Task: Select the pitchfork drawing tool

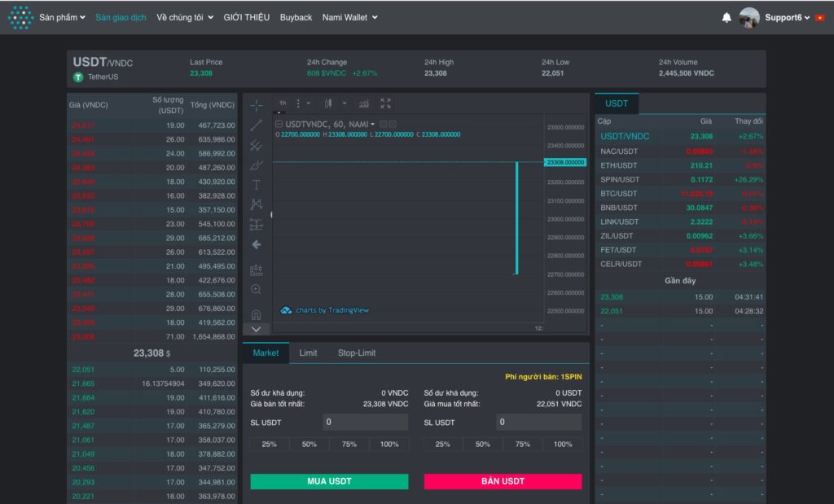Action: click(257, 145)
